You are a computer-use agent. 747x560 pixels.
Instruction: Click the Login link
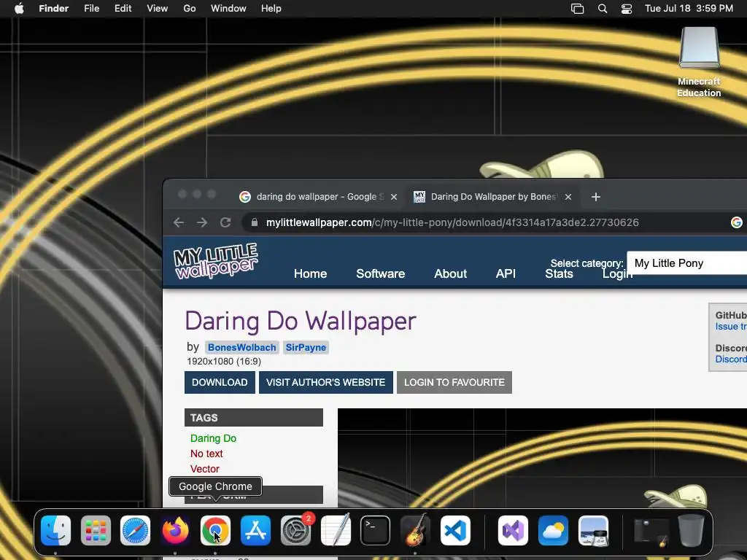[617, 275]
